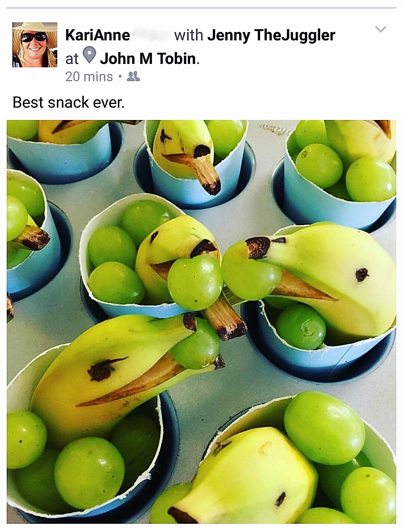Click the KariAnne name link
Image resolution: width=403 pixels, height=532 pixels.
(97, 35)
